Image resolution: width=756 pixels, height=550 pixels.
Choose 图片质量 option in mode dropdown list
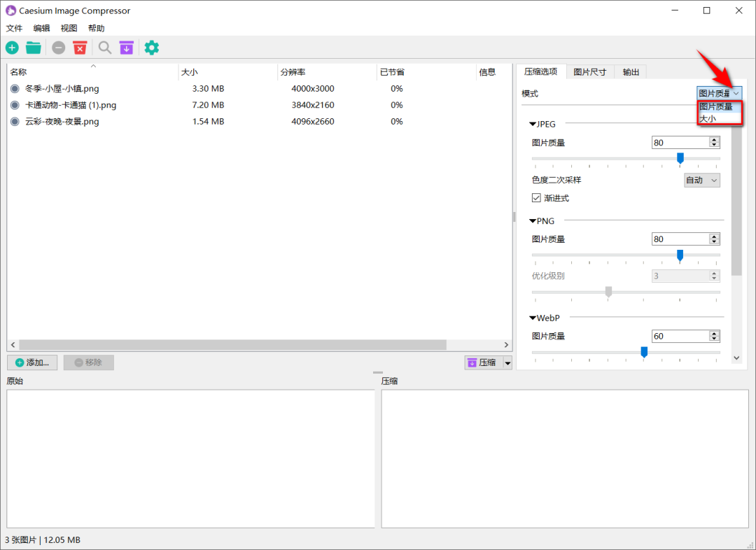719,106
